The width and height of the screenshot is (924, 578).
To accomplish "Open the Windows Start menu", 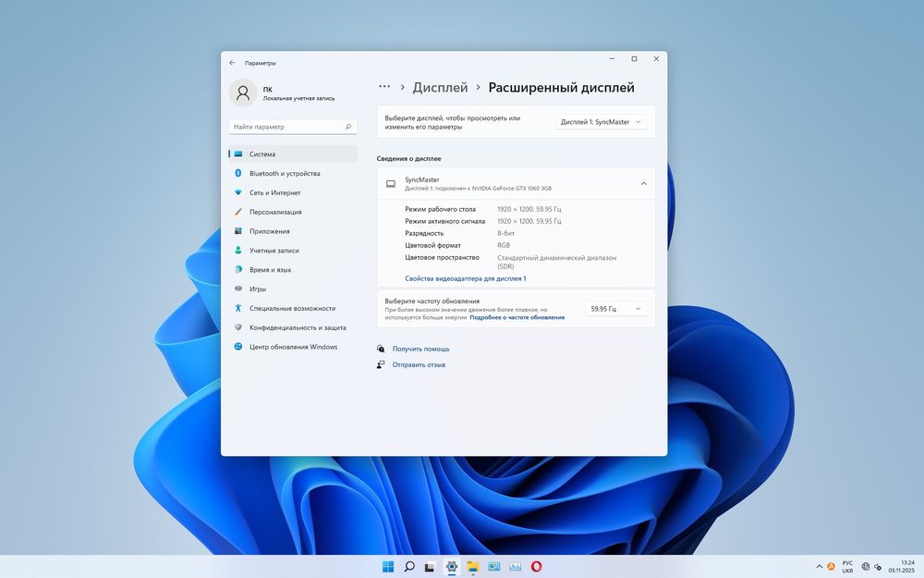I will point(388,567).
